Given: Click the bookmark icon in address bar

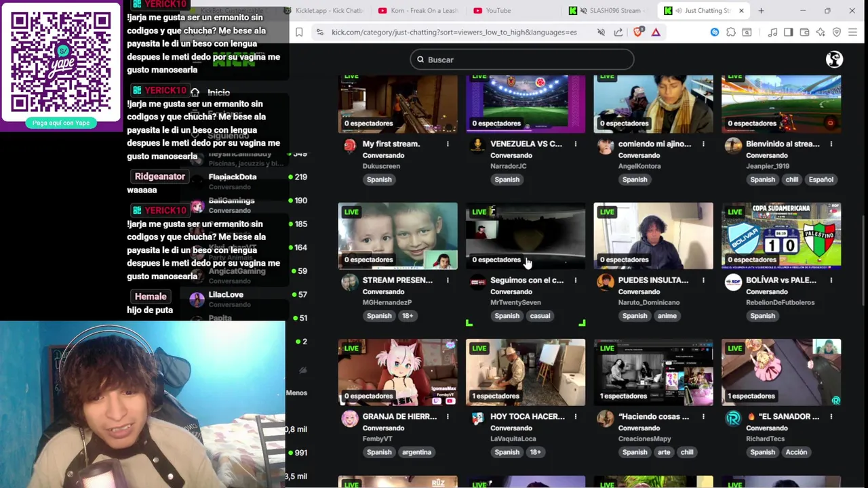Looking at the screenshot, I should pos(299,32).
